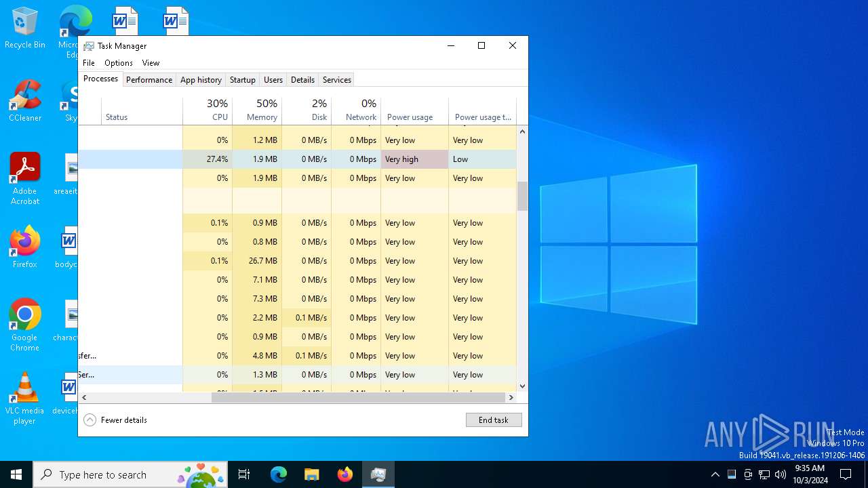Select the Task Manager taskbar button
868x488 pixels.
(378, 474)
